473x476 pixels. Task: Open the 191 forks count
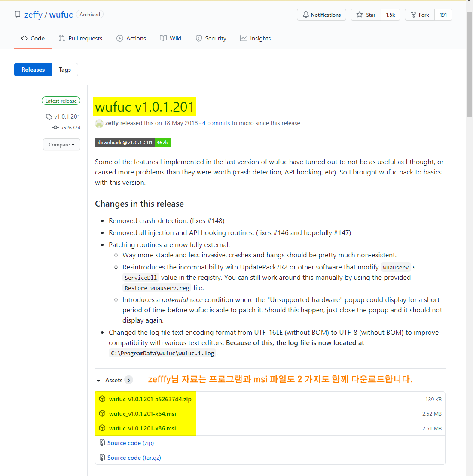pos(443,15)
